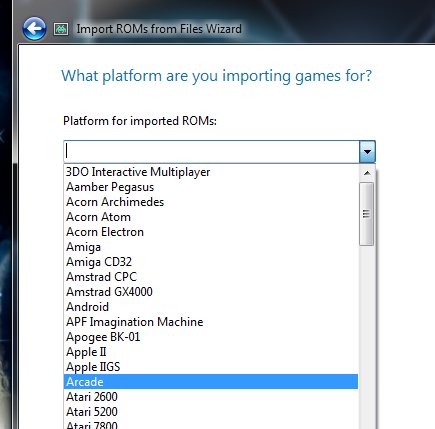Screen dimensions: 435x429
Task: Select APF Imagination Machine
Action: click(x=211, y=322)
